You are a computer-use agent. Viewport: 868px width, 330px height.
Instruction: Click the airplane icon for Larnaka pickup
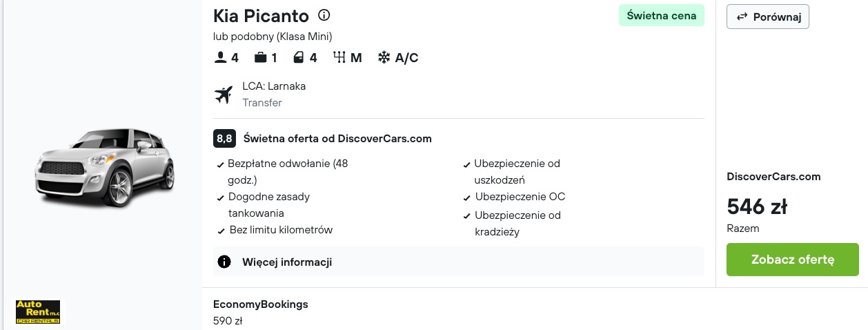click(224, 95)
